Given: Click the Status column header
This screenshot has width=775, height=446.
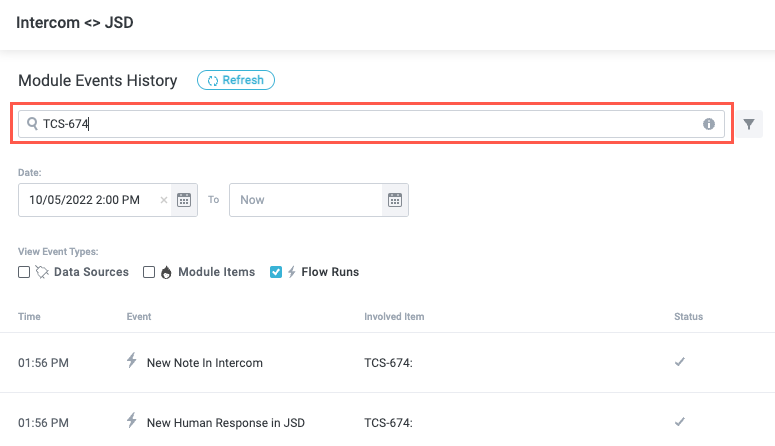Looking at the screenshot, I should [688, 317].
